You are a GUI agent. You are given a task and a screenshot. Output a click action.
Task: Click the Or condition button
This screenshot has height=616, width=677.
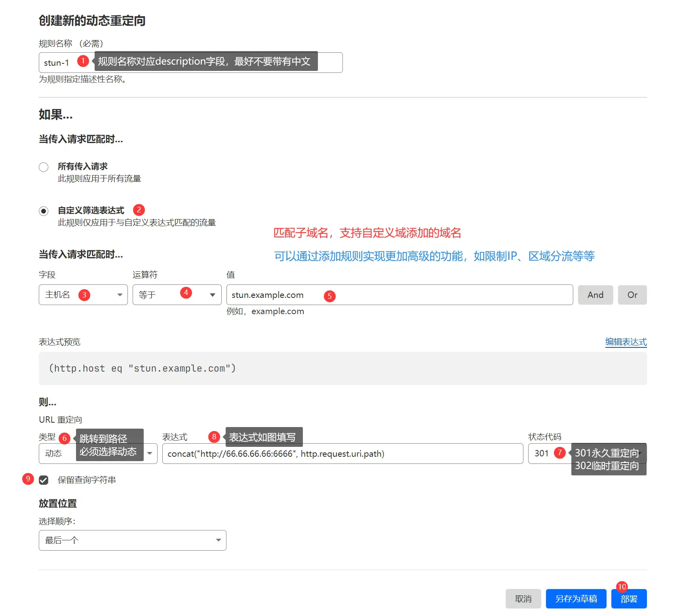point(632,295)
